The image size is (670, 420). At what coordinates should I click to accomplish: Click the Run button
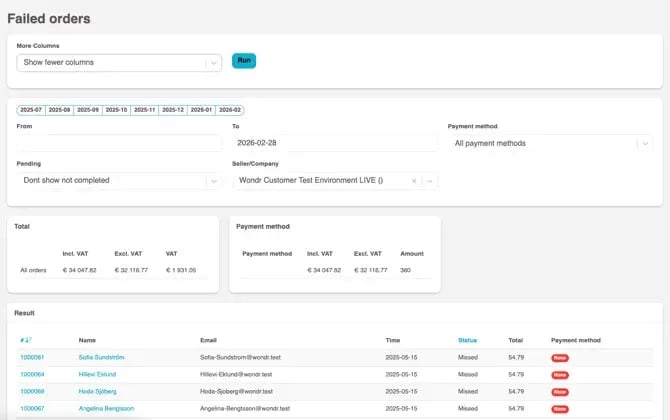click(244, 61)
